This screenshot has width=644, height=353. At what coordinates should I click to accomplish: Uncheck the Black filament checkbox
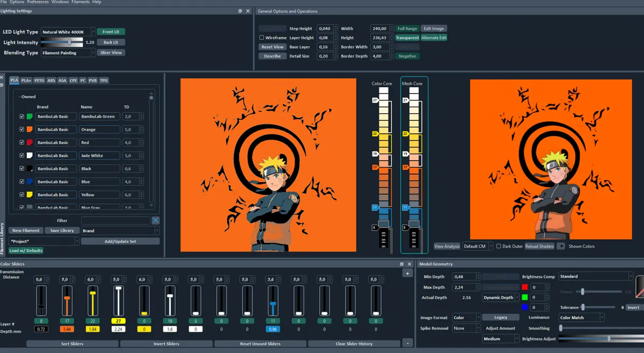click(22, 169)
